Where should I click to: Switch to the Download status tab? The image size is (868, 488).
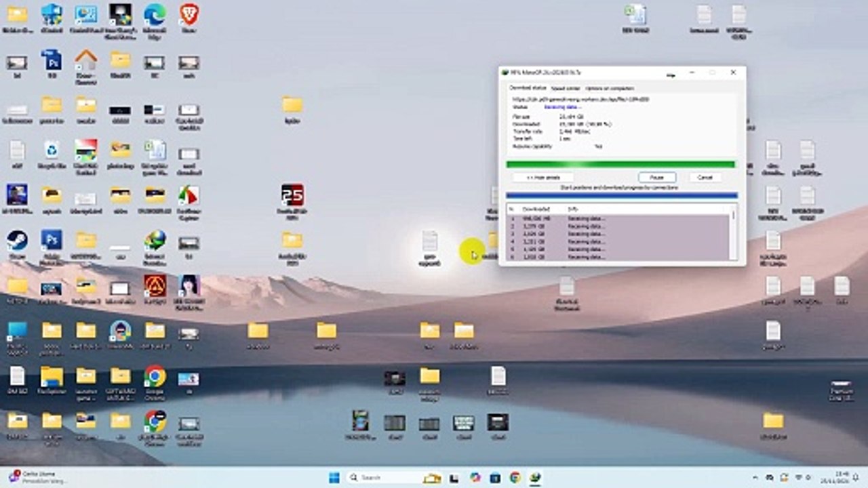pyautogui.click(x=528, y=88)
